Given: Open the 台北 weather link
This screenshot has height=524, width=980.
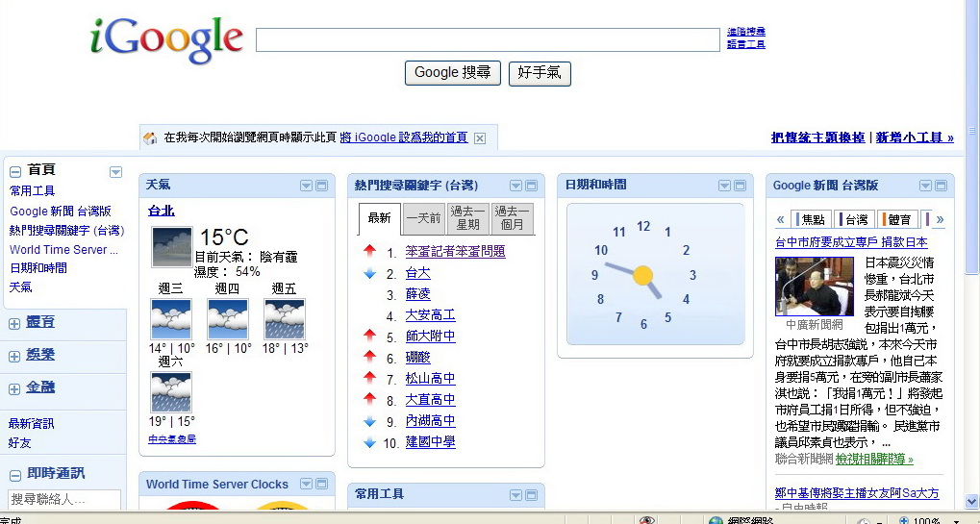Looking at the screenshot, I should pos(162,211).
